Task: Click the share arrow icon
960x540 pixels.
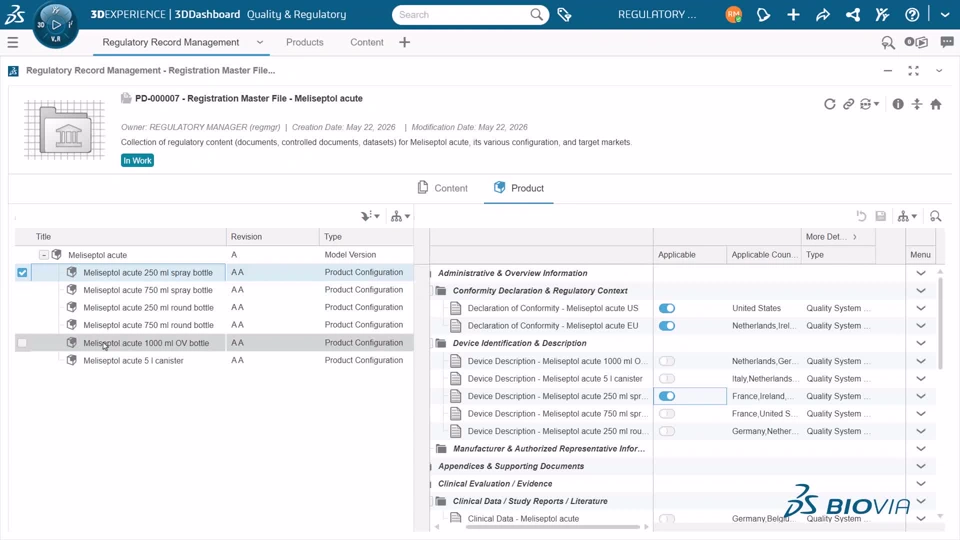Action: [822, 14]
